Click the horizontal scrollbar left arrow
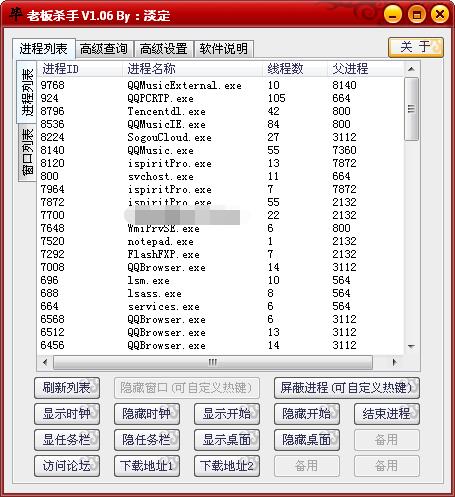 pyautogui.click(x=45, y=362)
